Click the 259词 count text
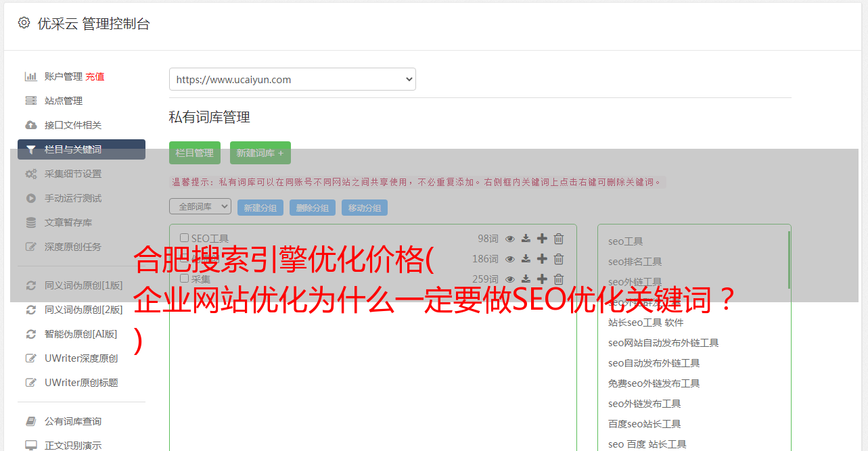 point(485,279)
